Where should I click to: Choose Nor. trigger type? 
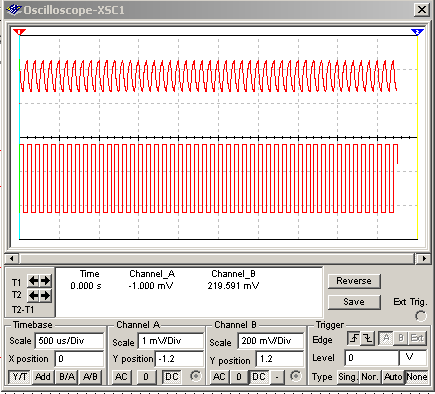click(370, 377)
